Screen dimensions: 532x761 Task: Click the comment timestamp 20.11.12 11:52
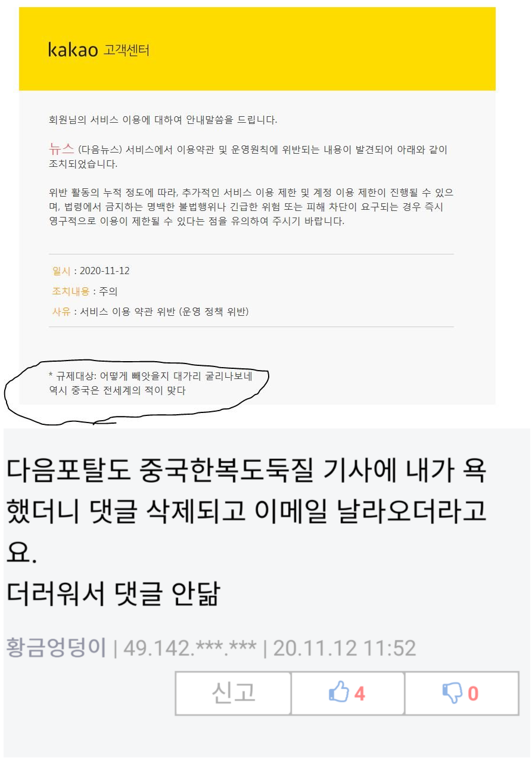click(x=344, y=648)
